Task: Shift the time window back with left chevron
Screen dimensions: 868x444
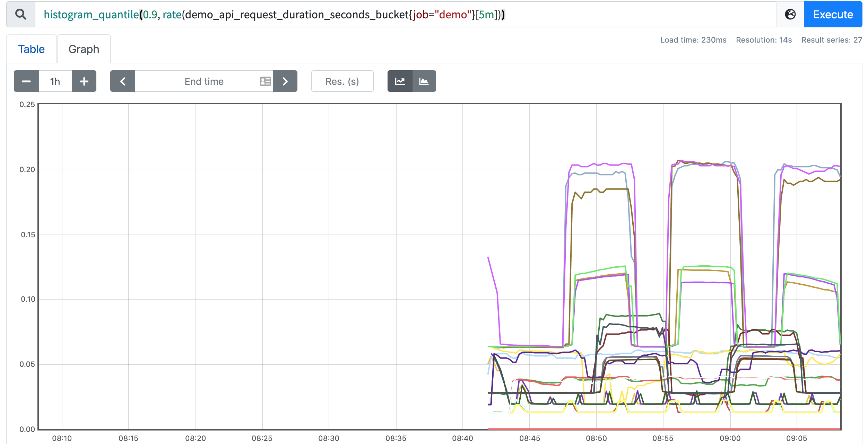Action: point(122,81)
